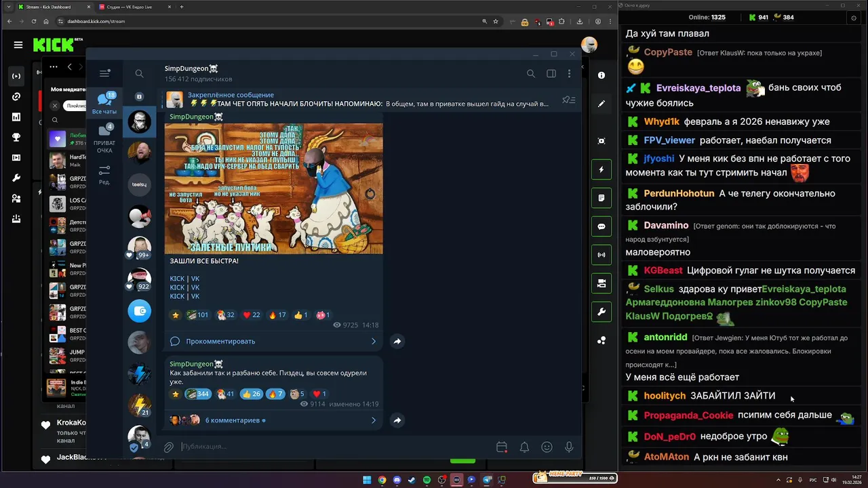This screenshot has height=488, width=868.
Task: Open Telegram from the taskbar
Action: [x=486, y=480]
